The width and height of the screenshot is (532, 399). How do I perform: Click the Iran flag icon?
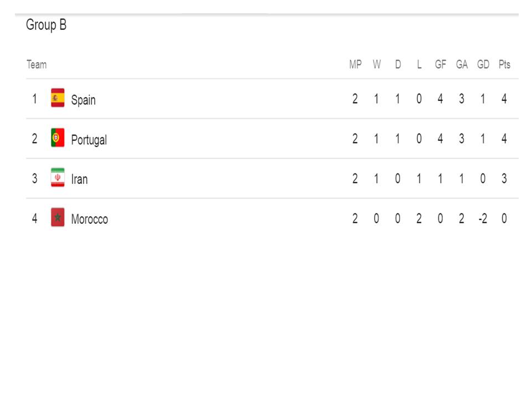[58, 177]
